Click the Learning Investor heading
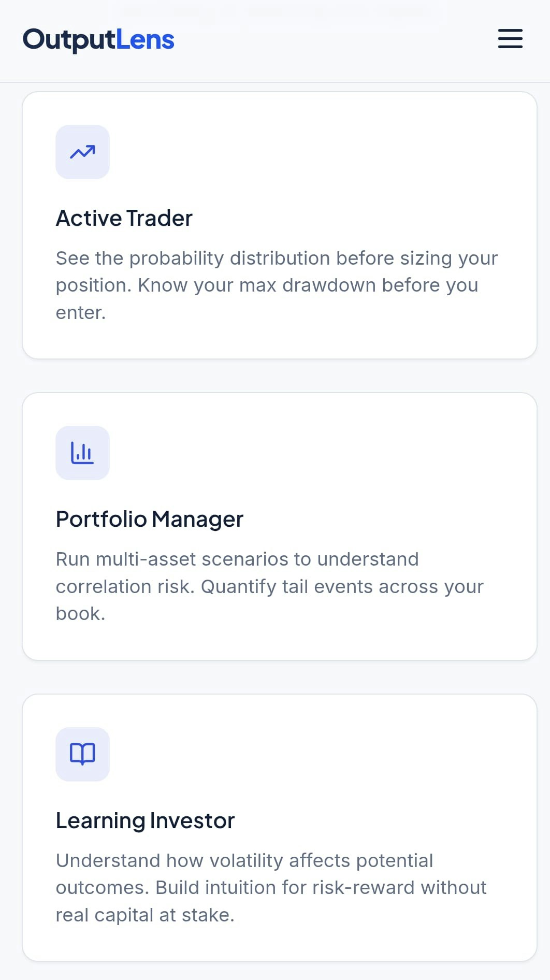This screenshot has height=980, width=550. (x=145, y=820)
